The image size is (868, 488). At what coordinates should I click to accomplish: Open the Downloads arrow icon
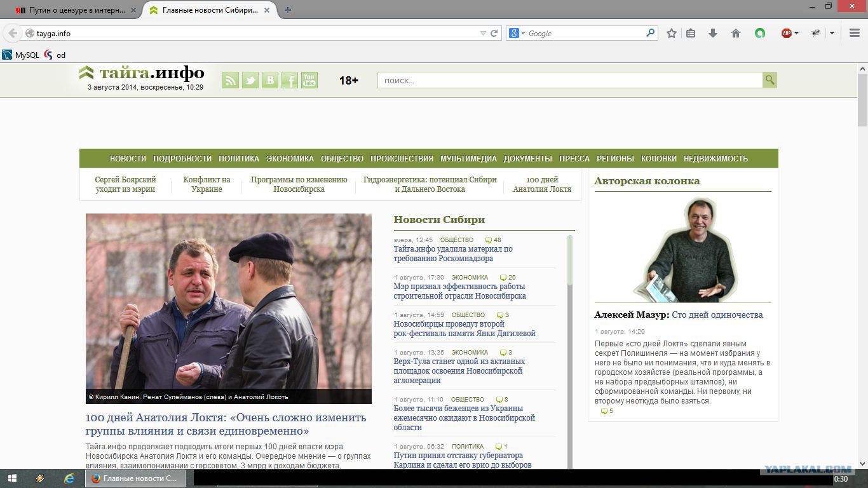[713, 33]
